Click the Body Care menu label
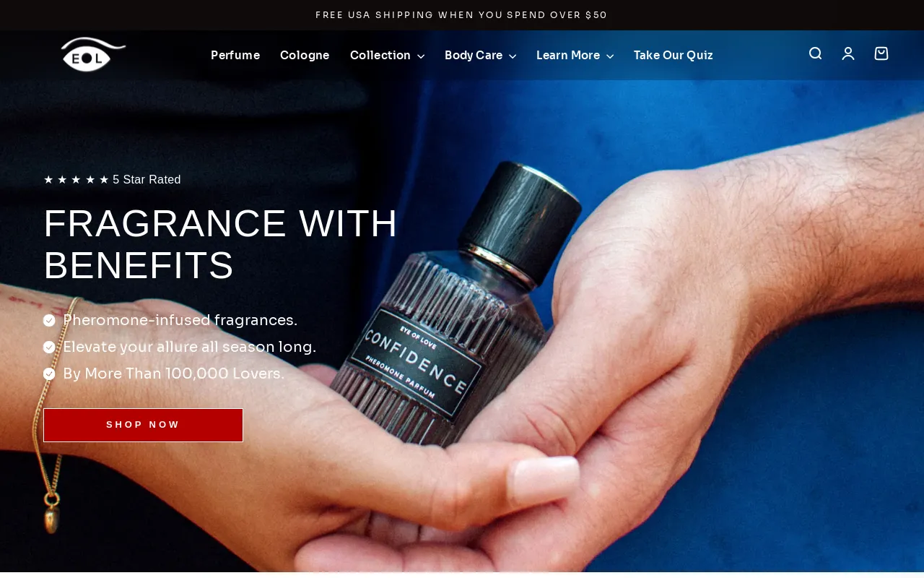The height and width of the screenshot is (578, 924). 474,56
